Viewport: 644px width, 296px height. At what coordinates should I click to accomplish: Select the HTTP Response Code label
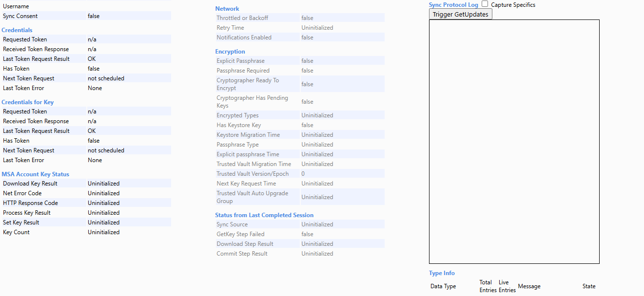(30, 203)
